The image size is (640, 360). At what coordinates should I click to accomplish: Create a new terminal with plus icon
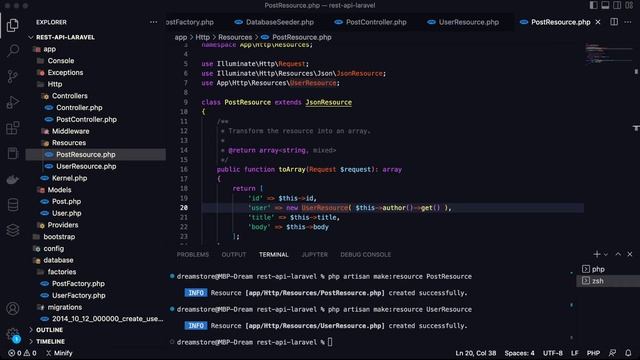pos(597,254)
